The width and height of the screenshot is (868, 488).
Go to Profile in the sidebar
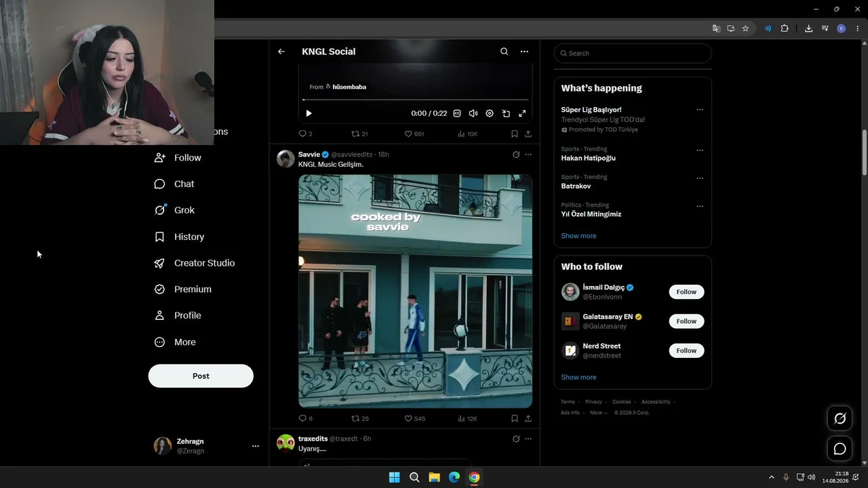[x=178, y=315]
